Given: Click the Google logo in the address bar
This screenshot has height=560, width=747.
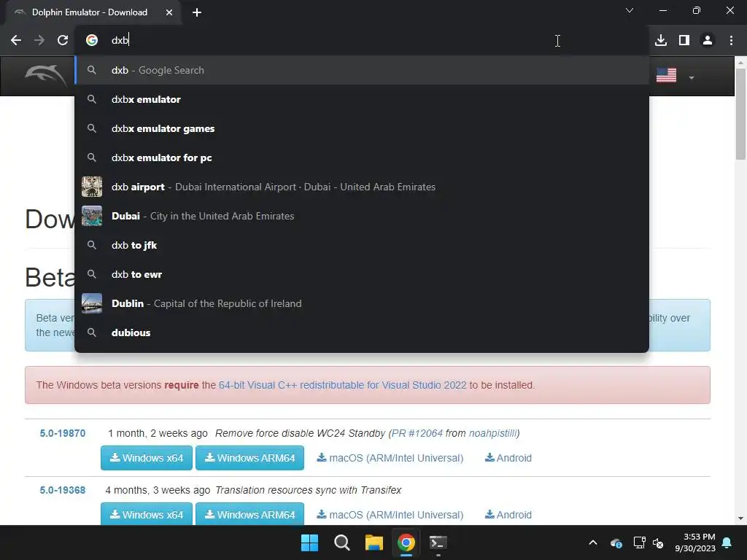Looking at the screenshot, I should coord(92,41).
